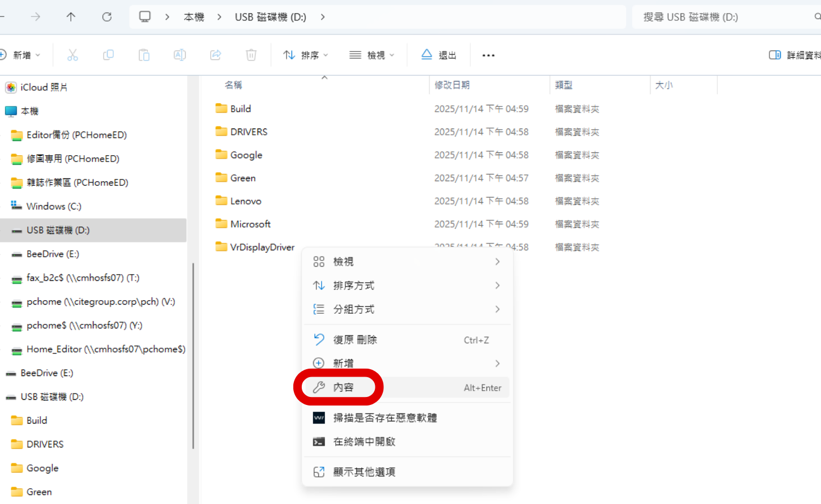Select 在終端中開啟 from the context menu

point(363,442)
